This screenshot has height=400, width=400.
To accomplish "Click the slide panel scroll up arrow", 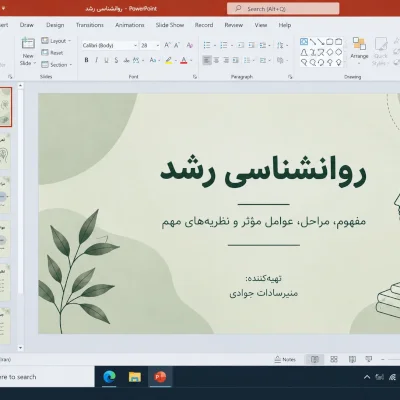I will coord(20,86).
